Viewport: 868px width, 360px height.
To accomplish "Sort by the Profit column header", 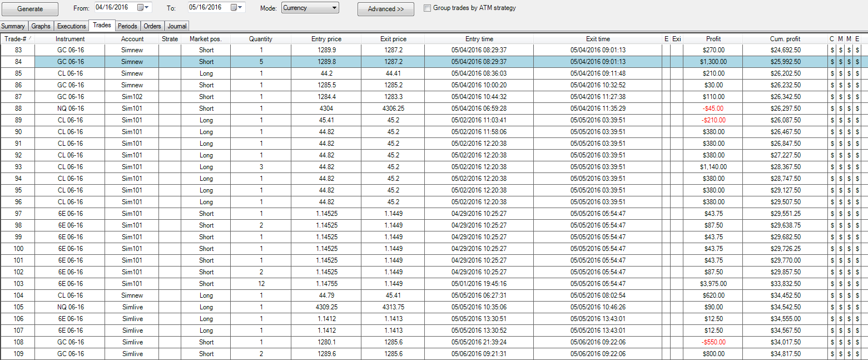I will (713, 39).
